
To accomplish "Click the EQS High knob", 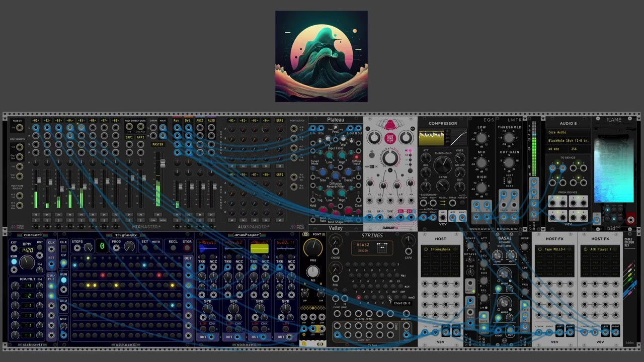I will pyautogui.click(x=481, y=188).
